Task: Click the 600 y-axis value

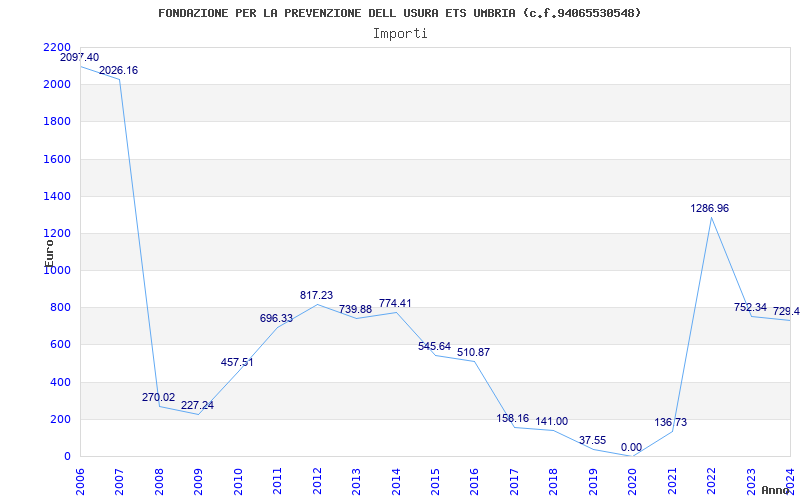Action: point(60,345)
